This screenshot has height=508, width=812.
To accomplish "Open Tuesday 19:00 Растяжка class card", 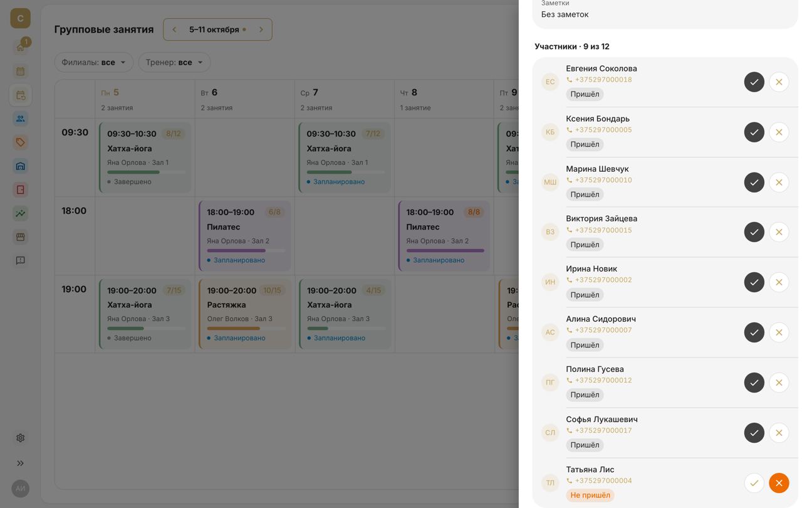I will [x=244, y=314].
